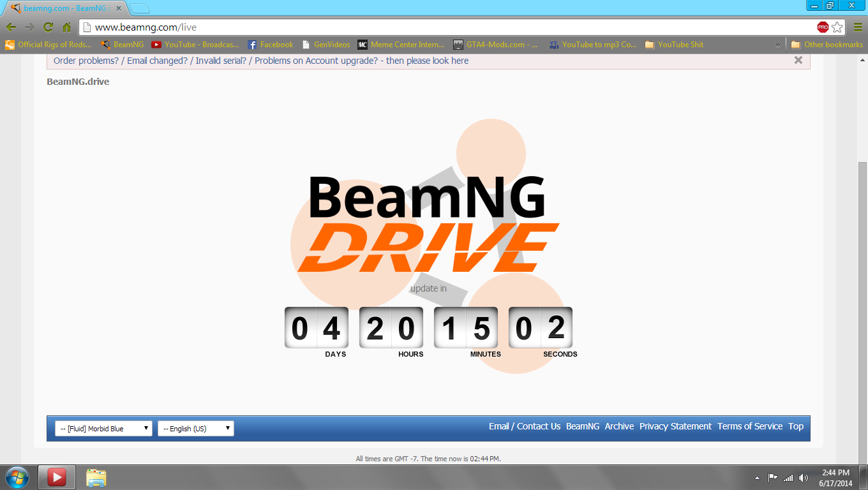The height and width of the screenshot is (490, 868).
Task: Select the beamng.com tab
Action: (x=66, y=8)
